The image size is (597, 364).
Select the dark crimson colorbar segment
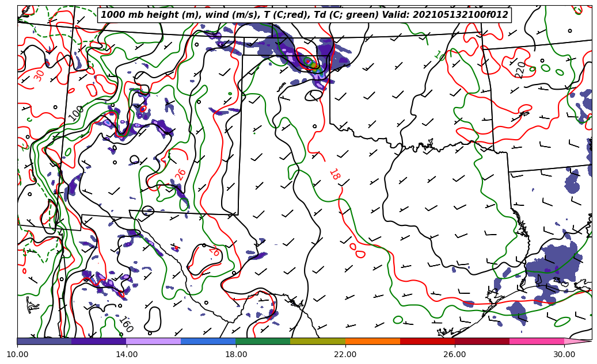coord(482,341)
